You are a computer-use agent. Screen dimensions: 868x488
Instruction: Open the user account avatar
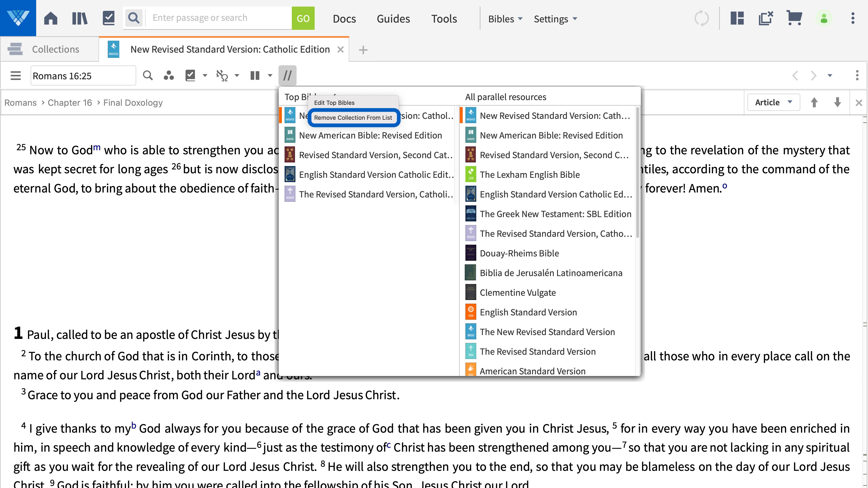tap(824, 18)
